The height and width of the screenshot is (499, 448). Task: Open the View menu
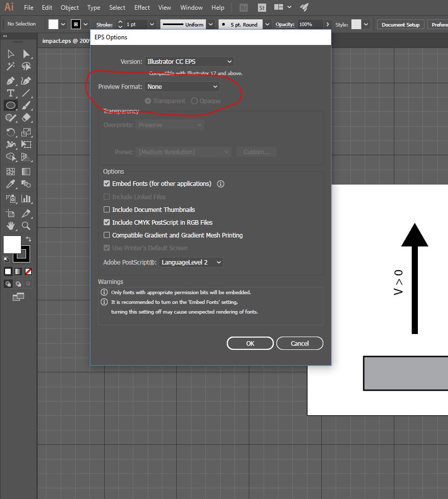(x=164, y=7)
